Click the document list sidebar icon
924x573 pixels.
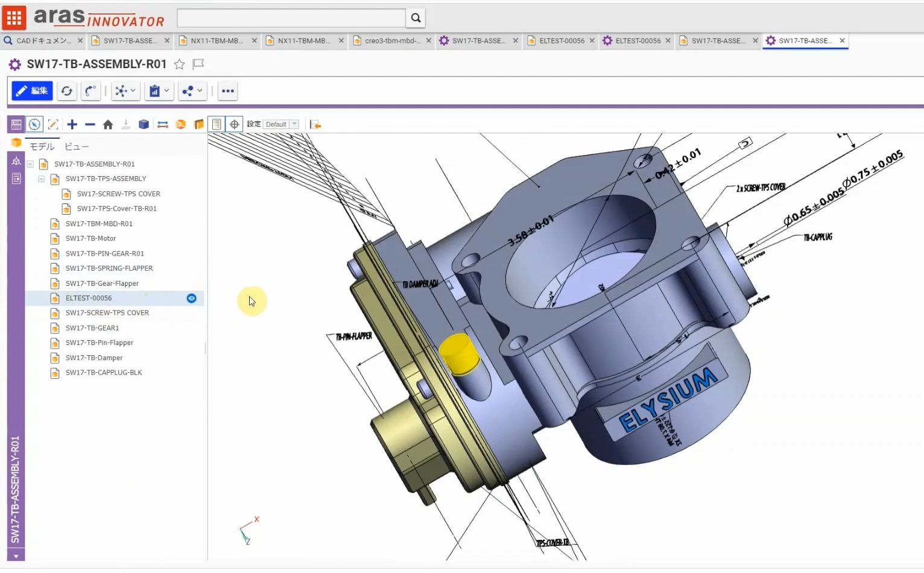(16, 179)
